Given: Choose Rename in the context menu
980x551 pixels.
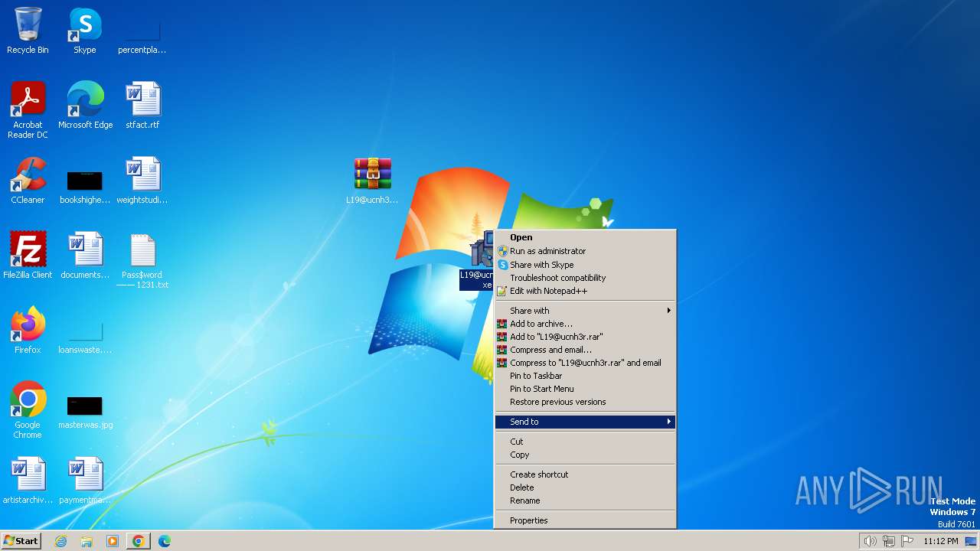Looking at the screenshot, I should tap(585, 500).
